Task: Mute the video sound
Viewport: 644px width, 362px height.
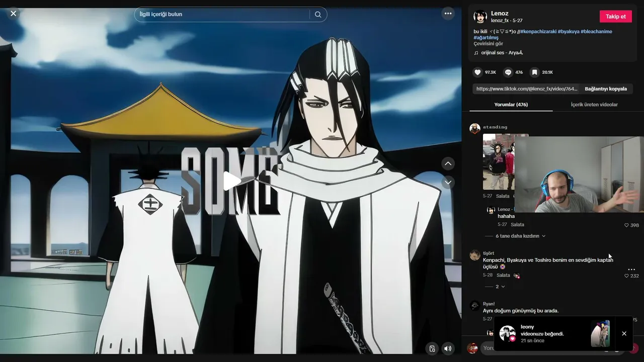Action: click(x=448, y=348)
